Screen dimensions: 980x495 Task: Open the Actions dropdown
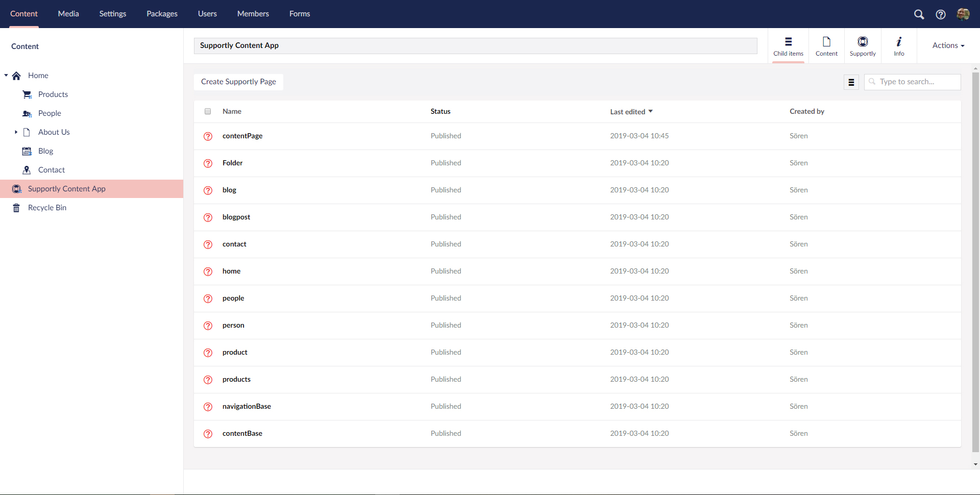click(948, 45)
